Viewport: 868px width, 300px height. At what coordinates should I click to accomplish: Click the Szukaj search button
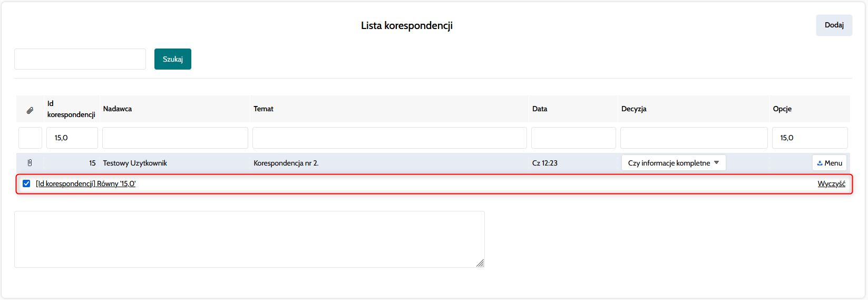tap(172, 59)
